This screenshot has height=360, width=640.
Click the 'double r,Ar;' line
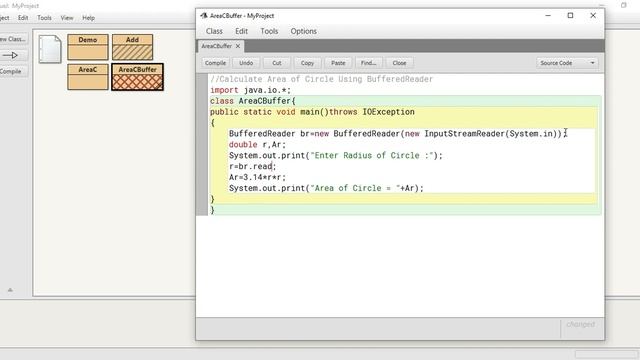click(x=258, y=144)
